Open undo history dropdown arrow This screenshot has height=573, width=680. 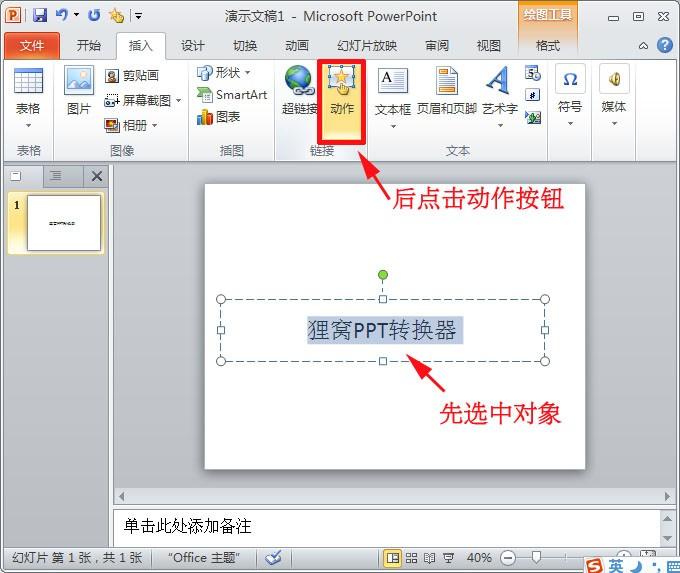click(x=76, y=15)
